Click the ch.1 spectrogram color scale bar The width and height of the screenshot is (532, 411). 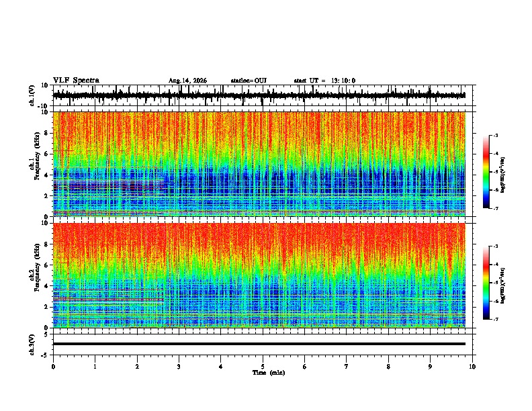point(486,172)
